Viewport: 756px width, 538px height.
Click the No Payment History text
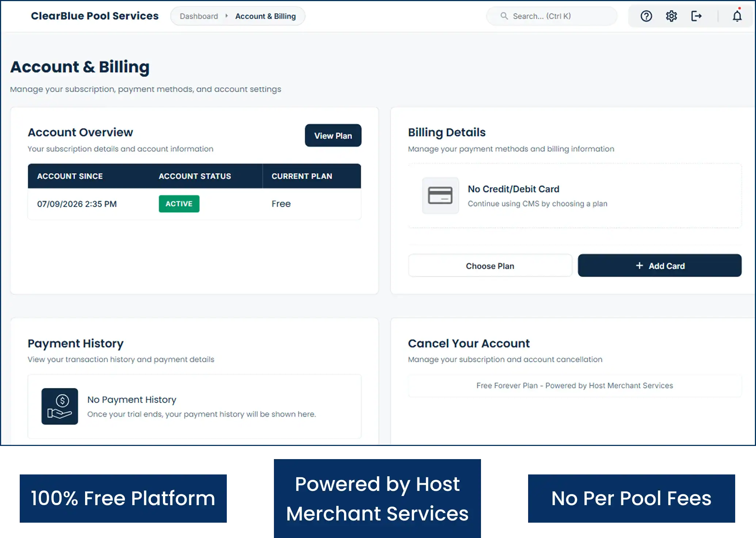pyautogui.click(x=131, y=400)
